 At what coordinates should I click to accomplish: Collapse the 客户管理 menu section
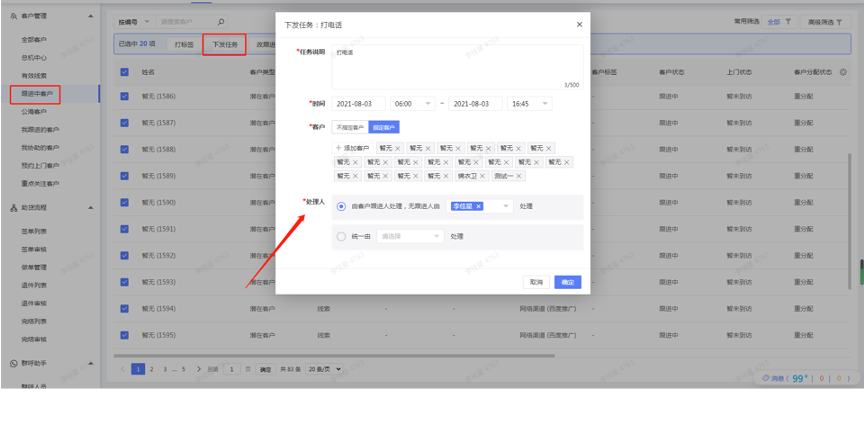(90, 16)
